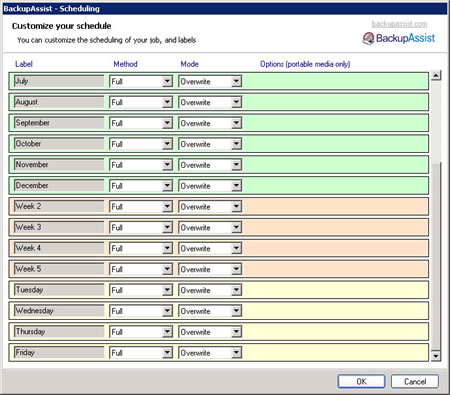Open the Mode dropdown for Tuesday
The width and height of the screenshot is (450, 395).
pos(210,290)
